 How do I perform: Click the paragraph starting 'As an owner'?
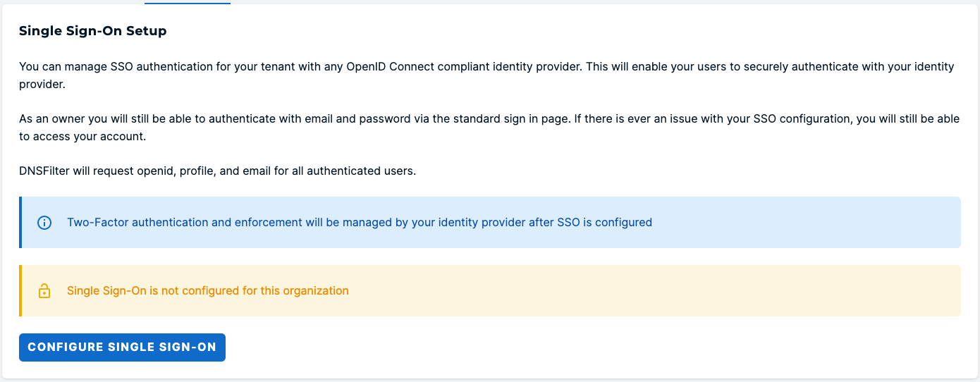(x=489, y=128)
